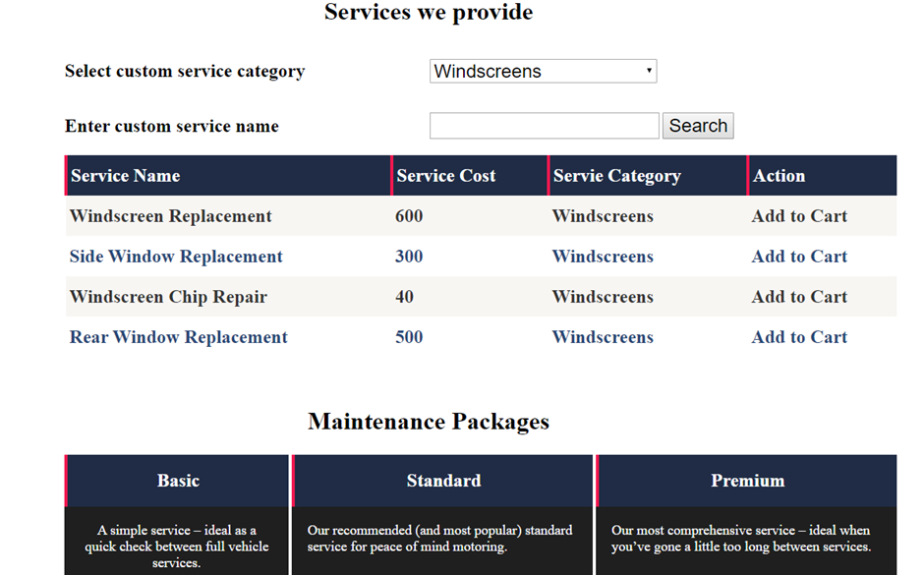Click the Service Cost column header
The image size is (924, 575).
[445, 176]
